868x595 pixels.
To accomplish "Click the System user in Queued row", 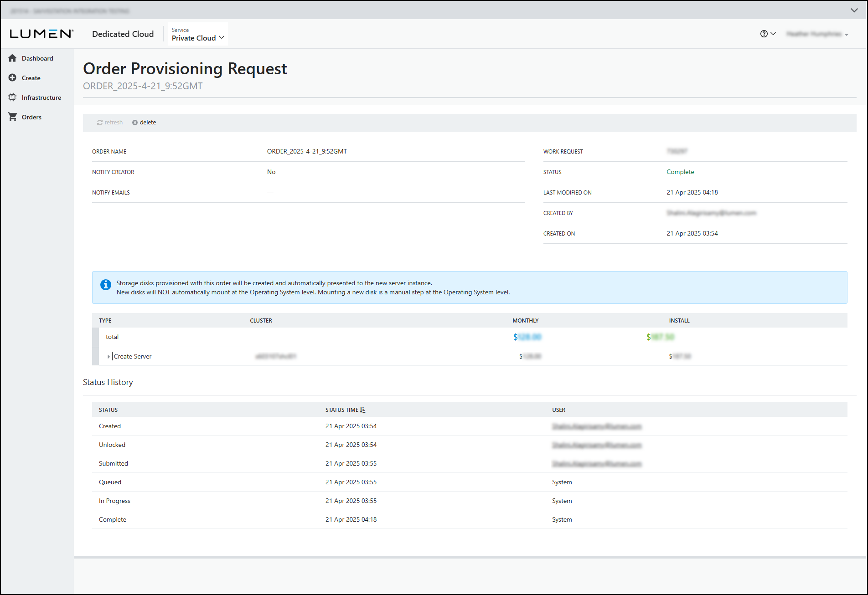I will coord(562,482).
